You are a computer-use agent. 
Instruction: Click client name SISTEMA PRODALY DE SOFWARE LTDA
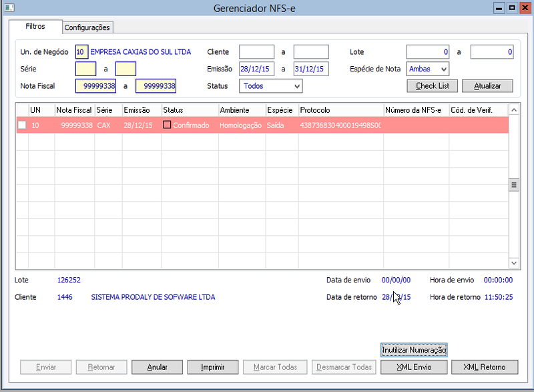click(154, 297)
